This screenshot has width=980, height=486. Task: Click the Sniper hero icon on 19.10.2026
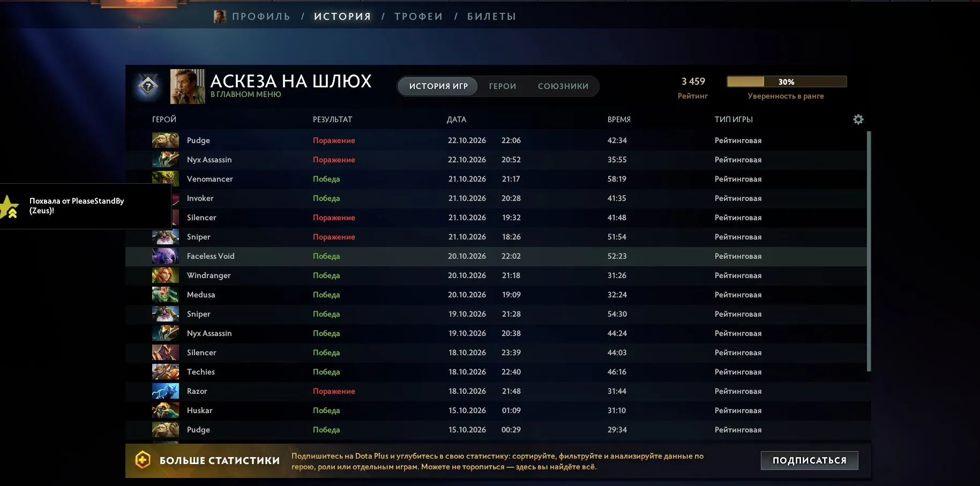[x=166, y=314]
